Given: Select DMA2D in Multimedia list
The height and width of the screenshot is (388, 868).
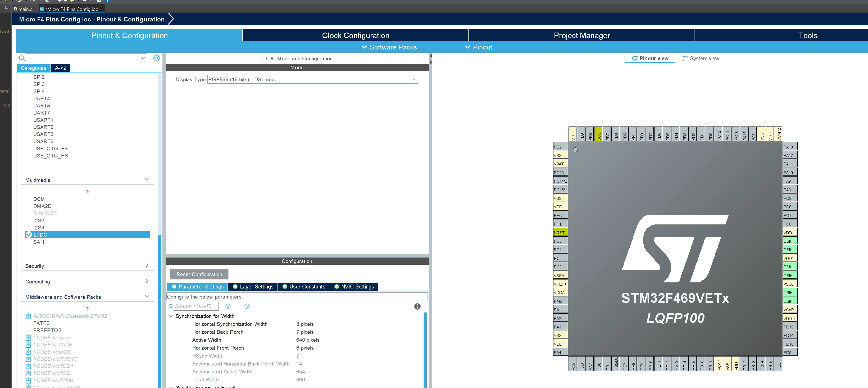Looking at the screenshot, I should (42, 206).
